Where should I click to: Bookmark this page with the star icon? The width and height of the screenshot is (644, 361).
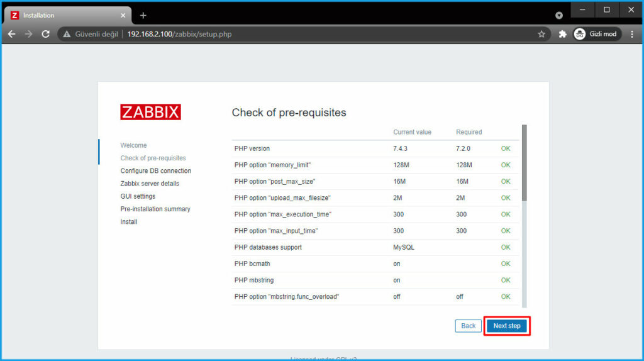(x=541, y=34)
